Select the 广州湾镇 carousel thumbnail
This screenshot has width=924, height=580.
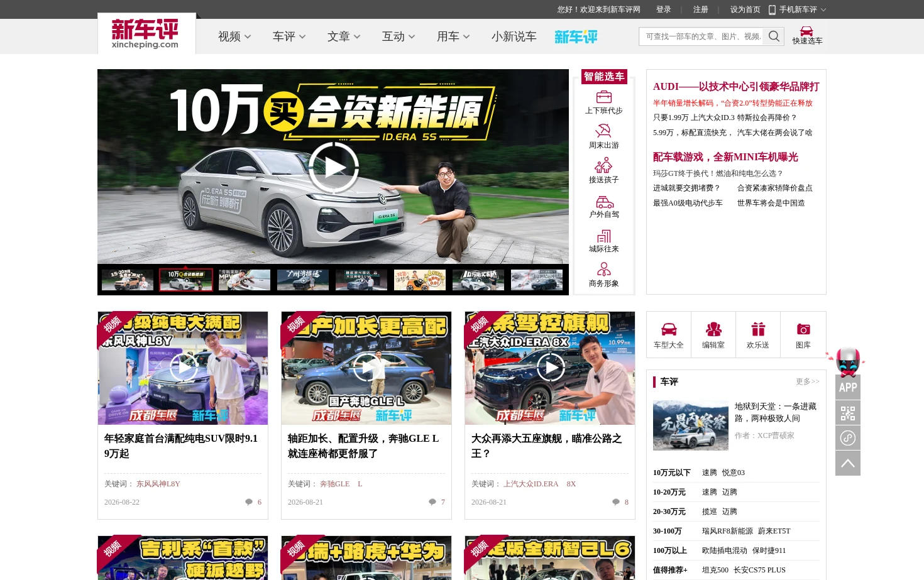tap(303, 280)
